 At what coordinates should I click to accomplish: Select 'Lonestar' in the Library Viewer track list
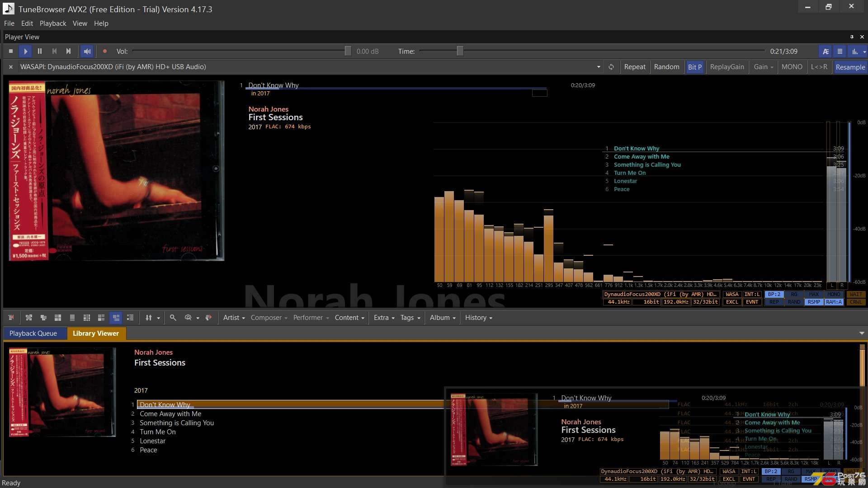click(x=152, y=441)
